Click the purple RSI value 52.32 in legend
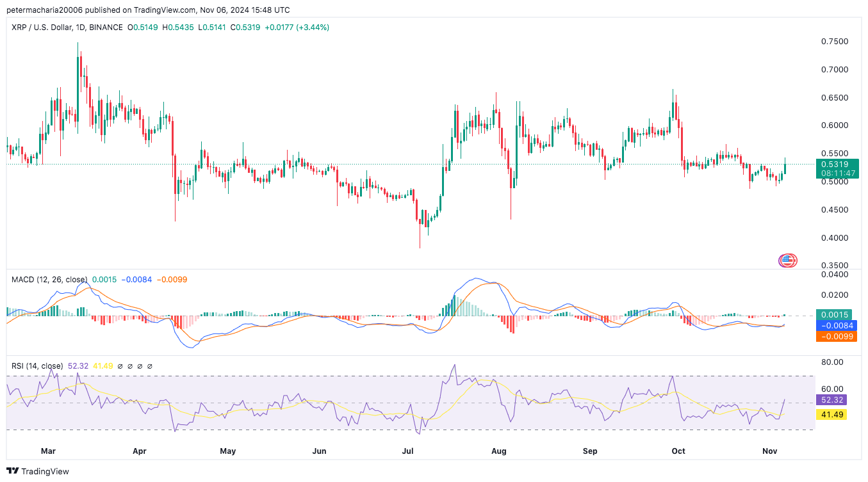The width and height of the screenshot is (868, 482). [x=78, y=366]
